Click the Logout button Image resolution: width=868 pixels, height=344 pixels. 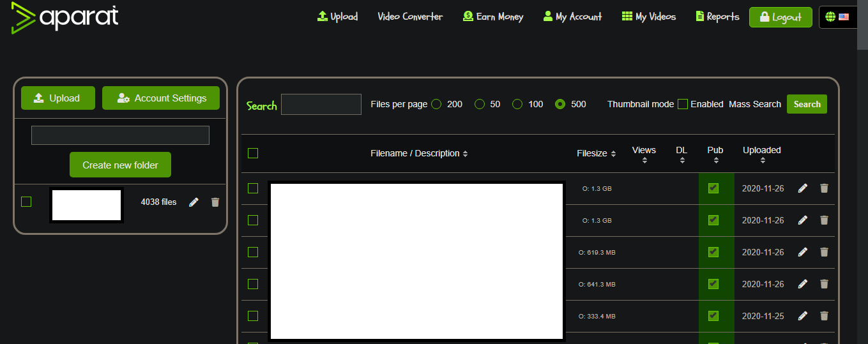tap(780, 17)
